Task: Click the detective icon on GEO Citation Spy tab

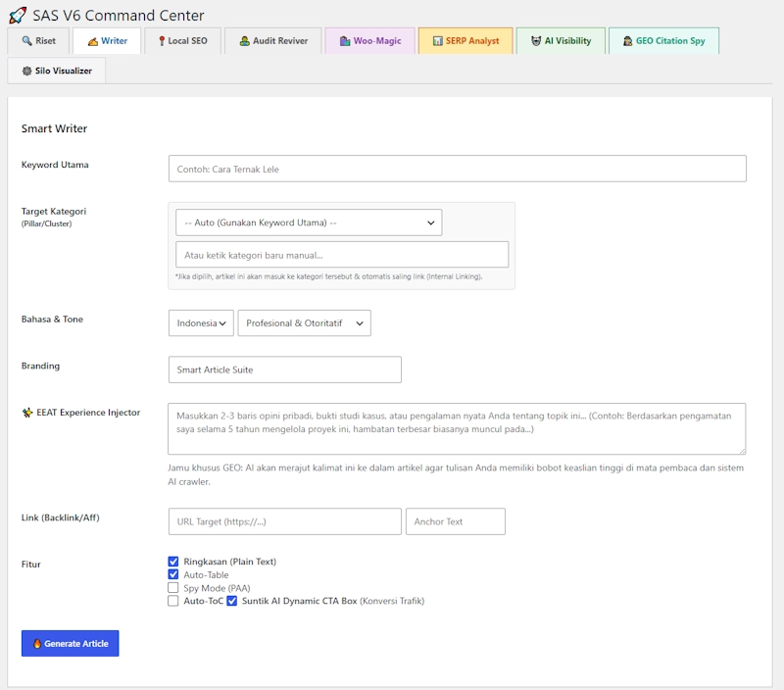Action: pos(627,41)
